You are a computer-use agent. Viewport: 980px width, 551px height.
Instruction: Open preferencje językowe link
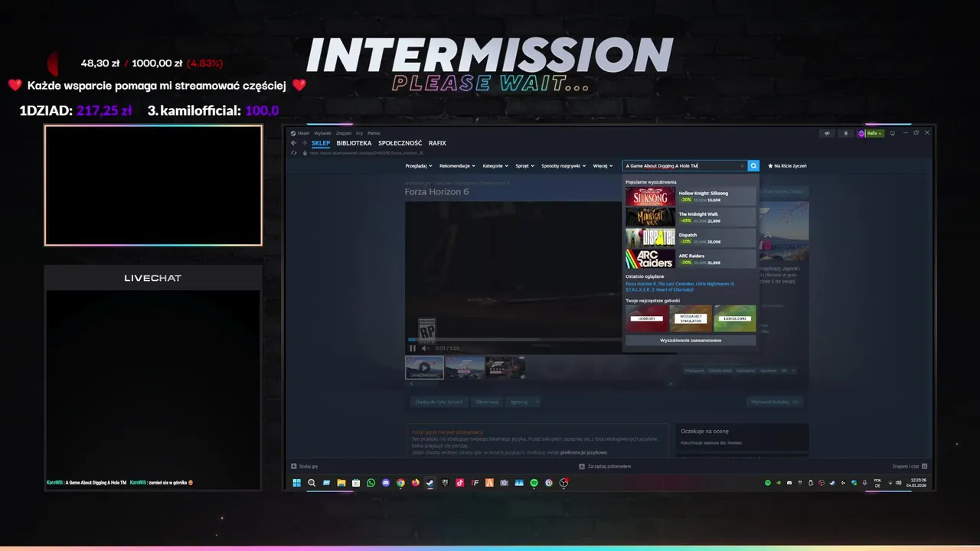583,452
